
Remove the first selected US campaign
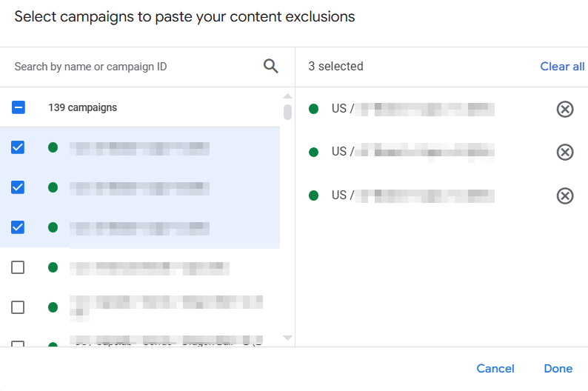click(565, 109)
